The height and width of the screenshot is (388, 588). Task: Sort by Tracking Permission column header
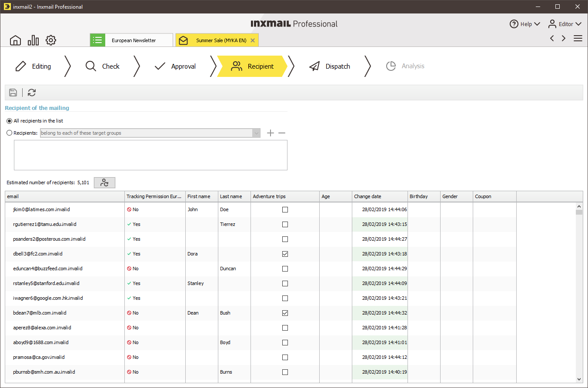(155, 196)
